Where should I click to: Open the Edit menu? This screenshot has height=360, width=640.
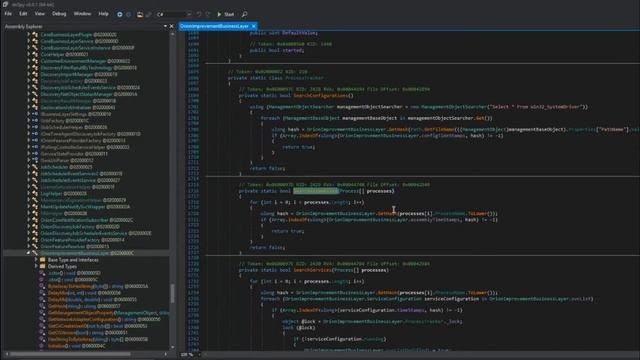coord(23,14)
